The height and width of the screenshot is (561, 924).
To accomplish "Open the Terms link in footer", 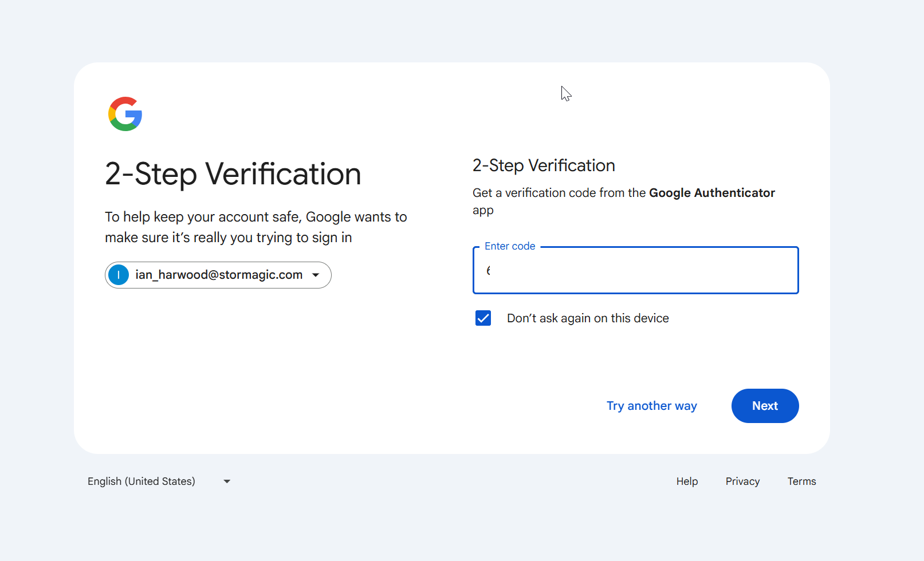I will point(801,481).
